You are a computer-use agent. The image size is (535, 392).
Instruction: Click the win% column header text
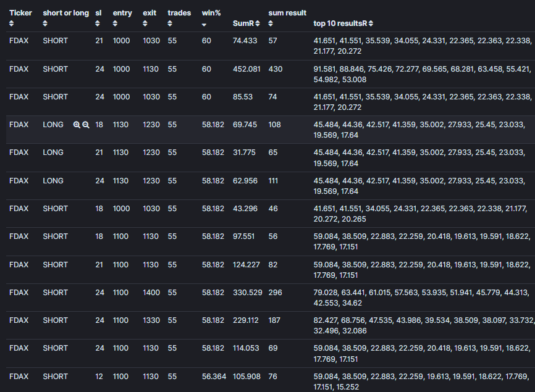(211, 13)
